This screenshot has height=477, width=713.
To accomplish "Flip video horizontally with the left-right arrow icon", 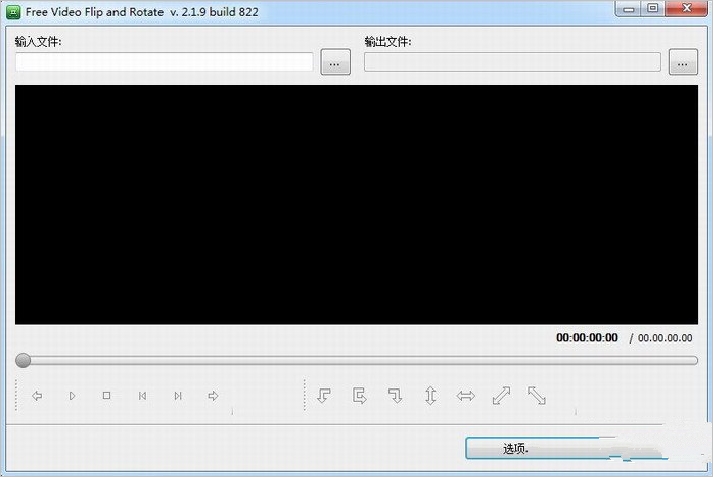I will [466, 396].
